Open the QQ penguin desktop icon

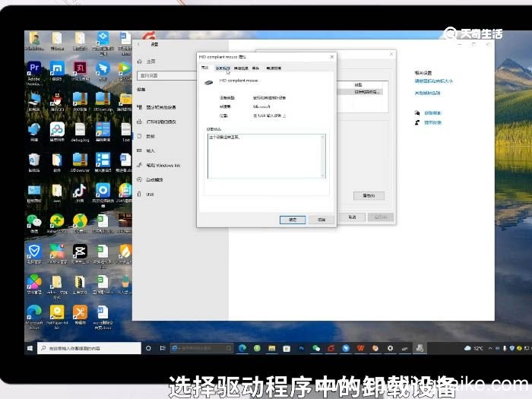tap(57, 102)
